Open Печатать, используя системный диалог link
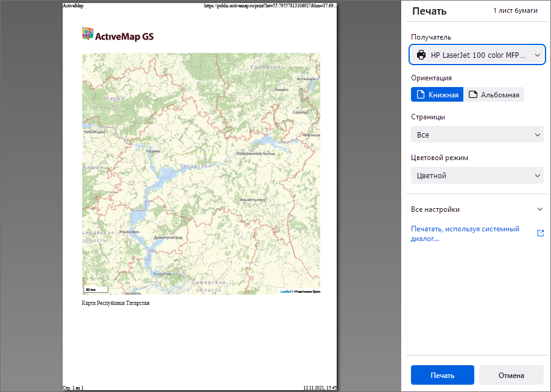 [465, 234]
